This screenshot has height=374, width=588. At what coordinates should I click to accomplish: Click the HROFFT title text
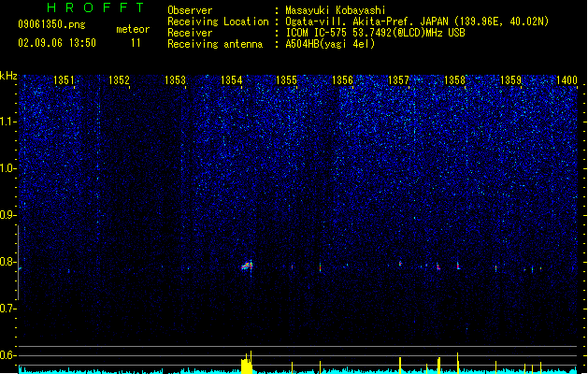point(96,7)
